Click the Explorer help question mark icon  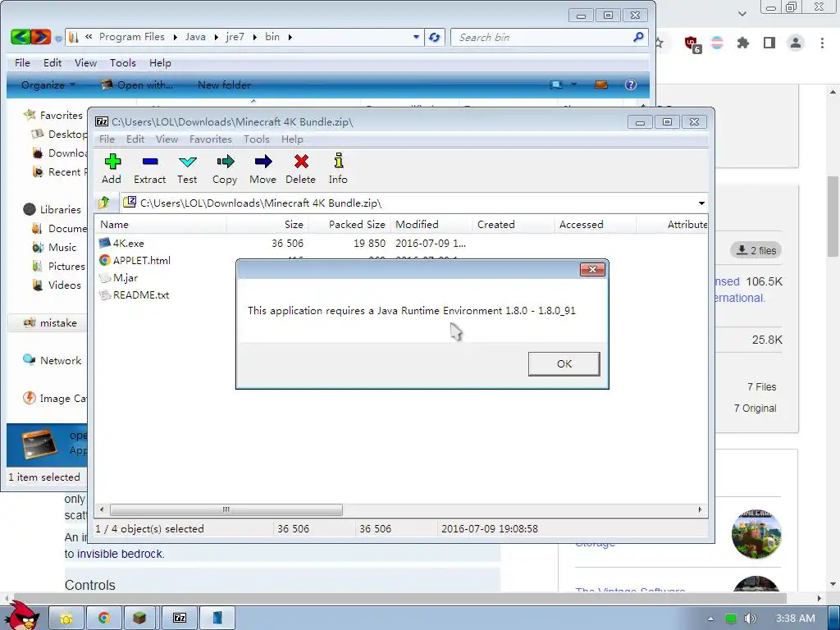click(631, 84)
